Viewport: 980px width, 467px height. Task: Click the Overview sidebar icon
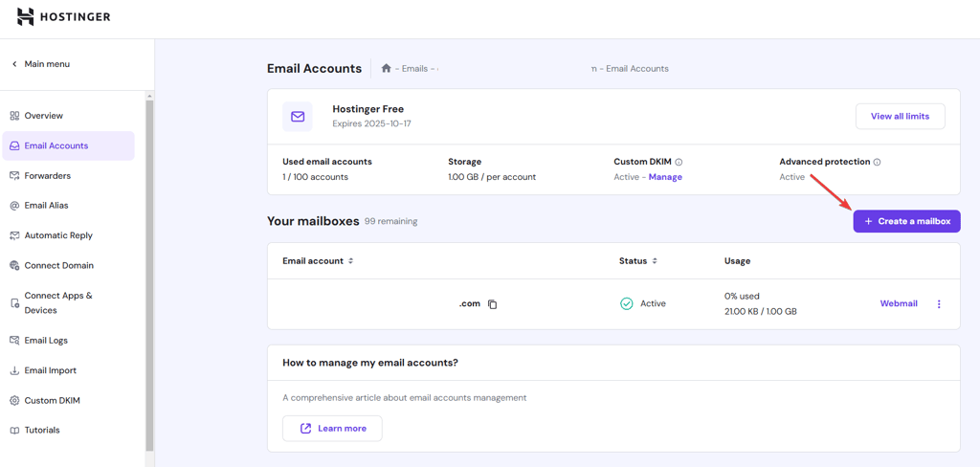14,116
